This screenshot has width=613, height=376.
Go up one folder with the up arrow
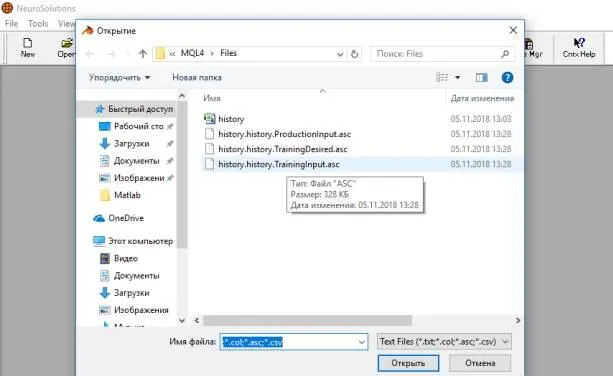143,54
